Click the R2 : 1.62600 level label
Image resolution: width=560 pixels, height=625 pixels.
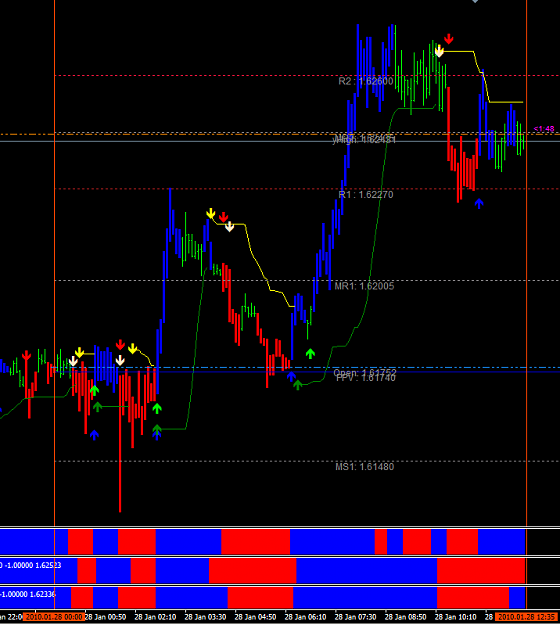(365, 81)
